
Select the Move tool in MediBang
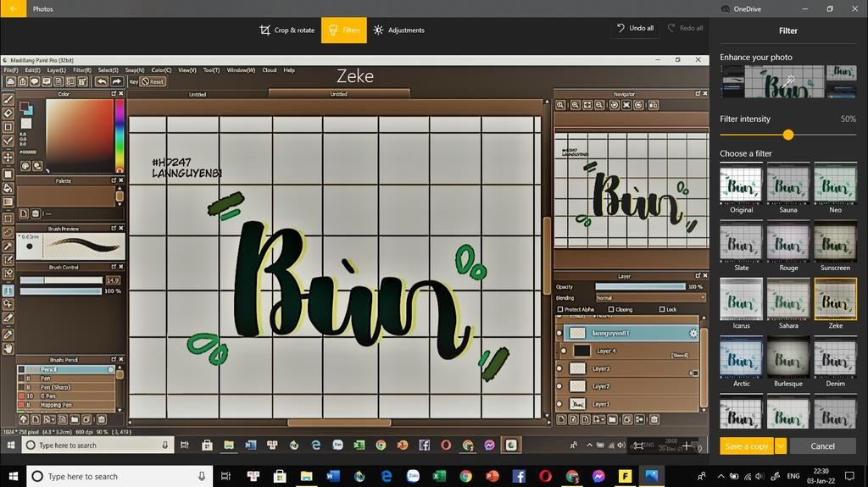click(8, 158)
